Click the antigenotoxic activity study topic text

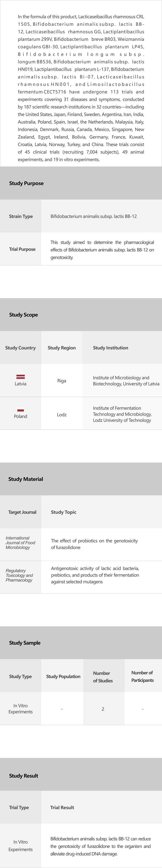(95, 575)
